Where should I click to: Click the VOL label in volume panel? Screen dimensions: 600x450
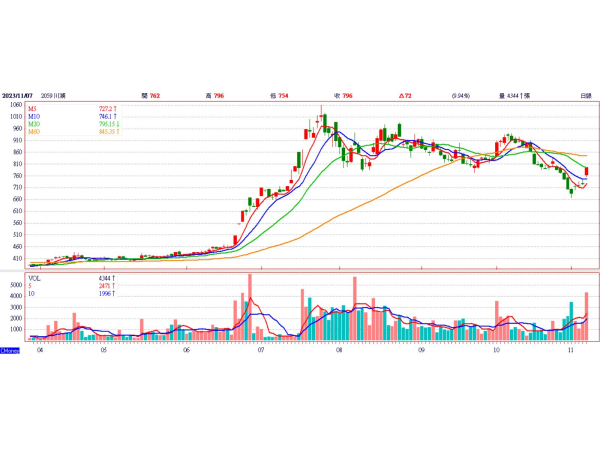tap(36, 277)
